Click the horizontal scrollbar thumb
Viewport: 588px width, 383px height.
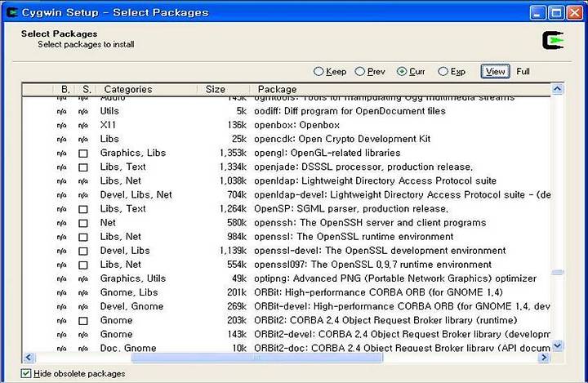(x=257, y=358)
